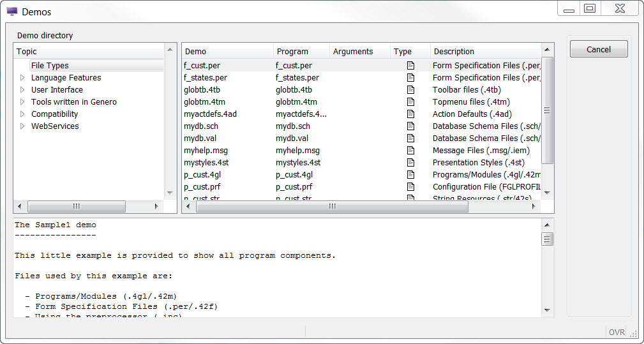The width and height of the screenshot is (644, 344).
Task: Select Tools written in Genero tree item
Action: pyautogui.click(x=73, y=102)
